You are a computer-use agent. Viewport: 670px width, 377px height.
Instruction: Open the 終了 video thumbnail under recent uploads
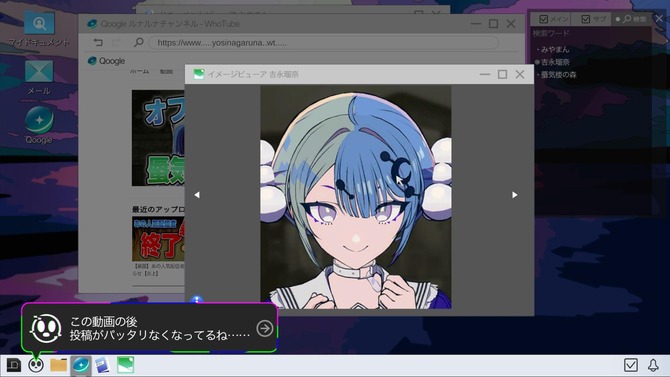click(158, 239)
